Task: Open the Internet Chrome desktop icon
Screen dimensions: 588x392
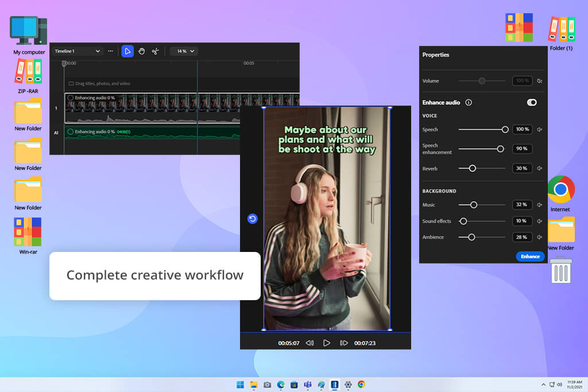Action: (x=560, y=194)
